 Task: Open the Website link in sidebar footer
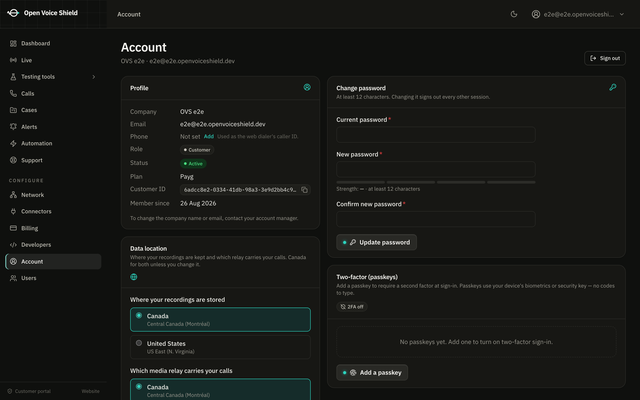coord(91,391)
